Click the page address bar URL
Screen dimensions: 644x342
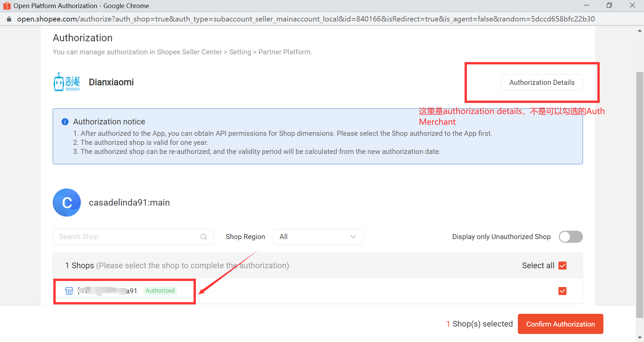[x=306, y=19]
